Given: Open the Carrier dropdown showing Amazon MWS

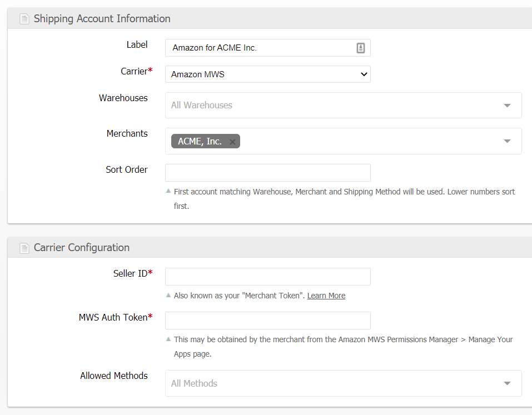Looking at the screenshot, I should pos(267,74).
